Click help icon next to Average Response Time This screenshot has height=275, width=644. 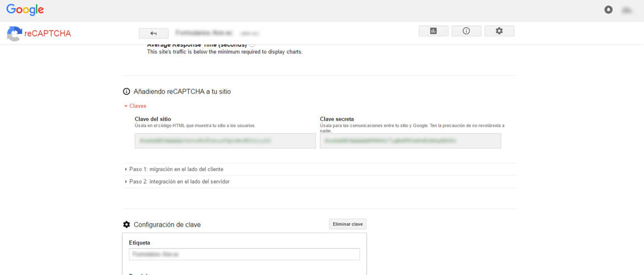252,45
